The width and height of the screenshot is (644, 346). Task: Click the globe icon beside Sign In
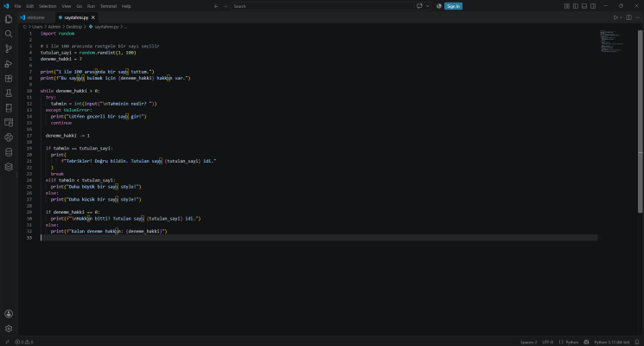(x=439, y=6)
